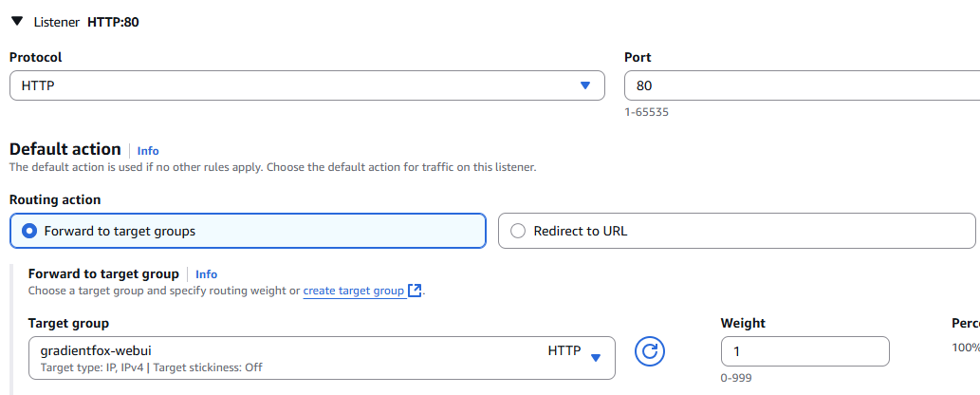Open the Protocol dropdown showing HTTP
This screenshot has width=980, height=395.
tap(306, 85)
